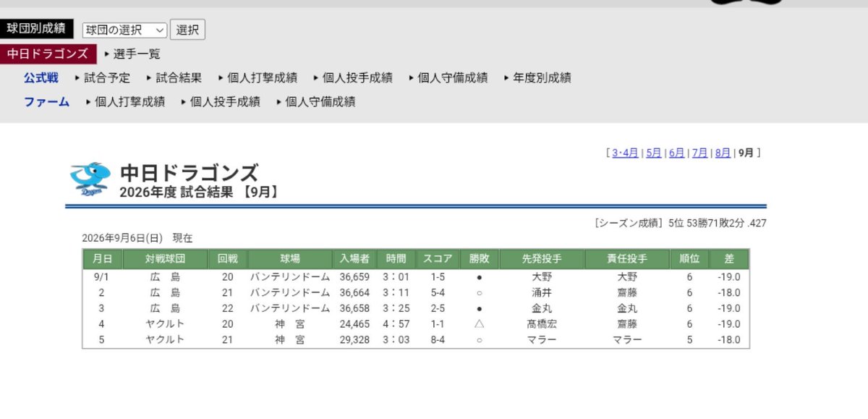Click attendance value 36,658

354,308
